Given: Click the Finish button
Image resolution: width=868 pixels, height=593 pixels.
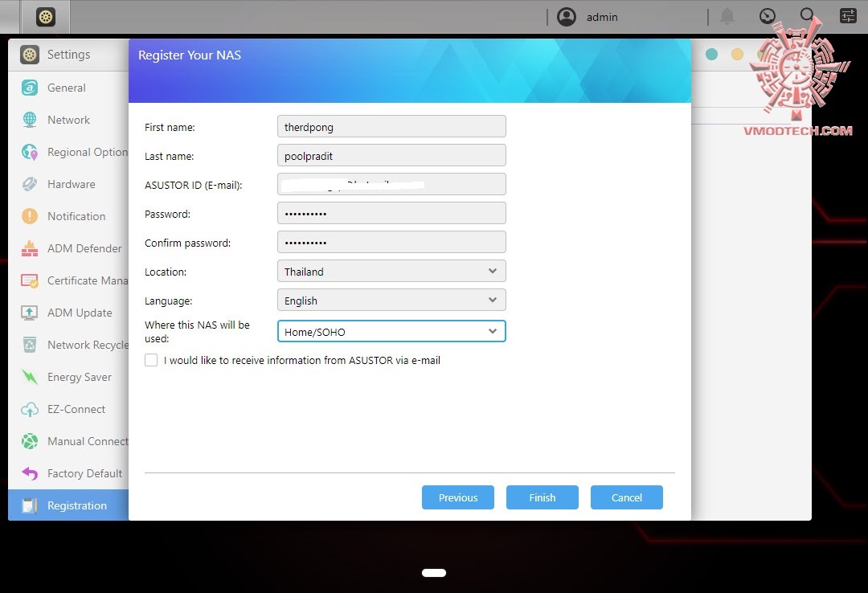Looking at the screenshot, I should 542,497.
